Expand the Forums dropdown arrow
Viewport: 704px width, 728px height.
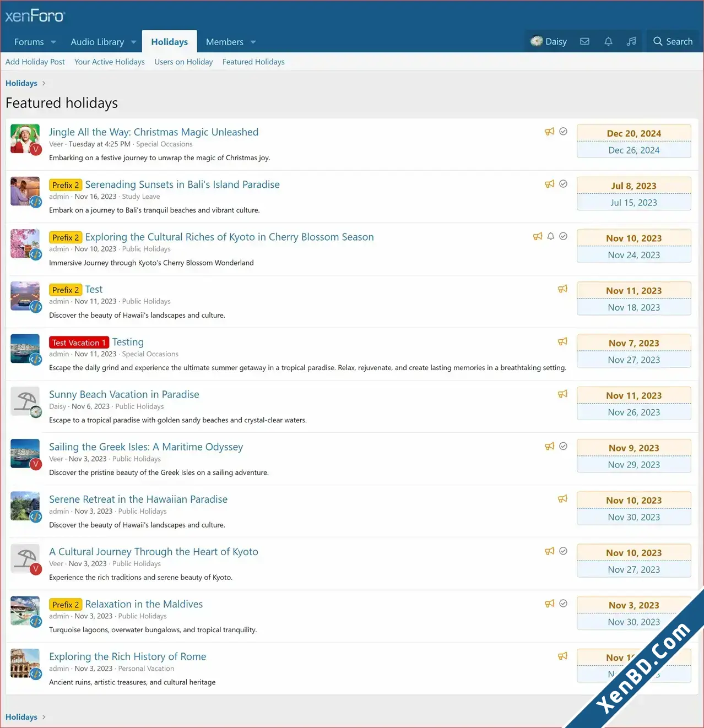pyautogui.click(x=53, y=42)
